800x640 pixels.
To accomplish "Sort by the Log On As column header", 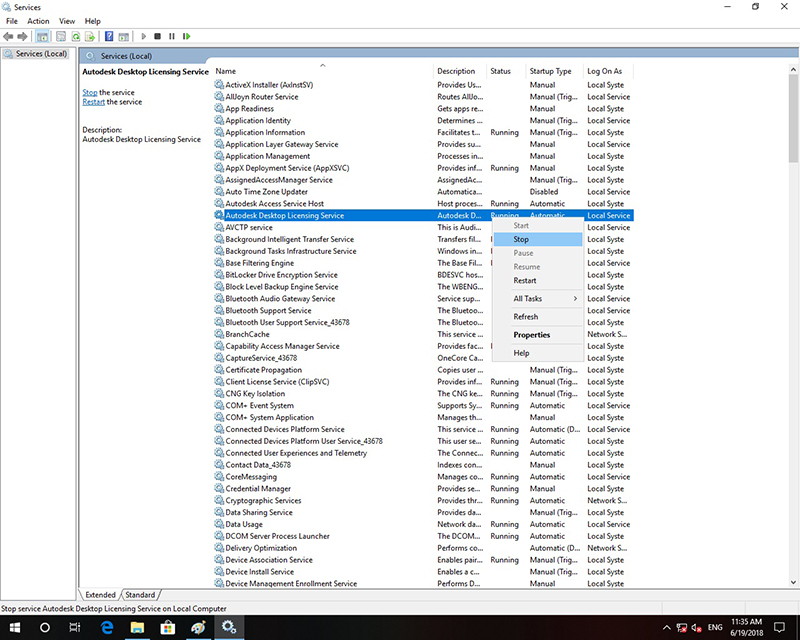I will click(608, 71).
